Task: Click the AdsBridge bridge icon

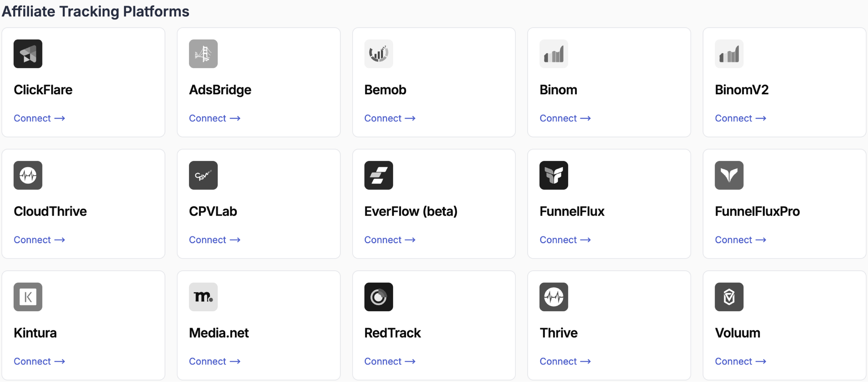Action: pos(203,54)
